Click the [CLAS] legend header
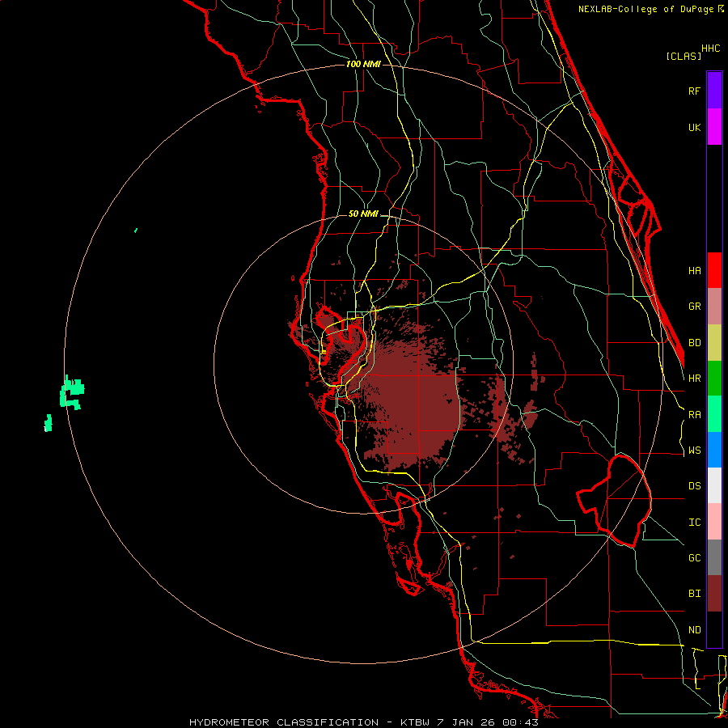The width and height of the screenshot is (728, 728). tap(684, 56)
